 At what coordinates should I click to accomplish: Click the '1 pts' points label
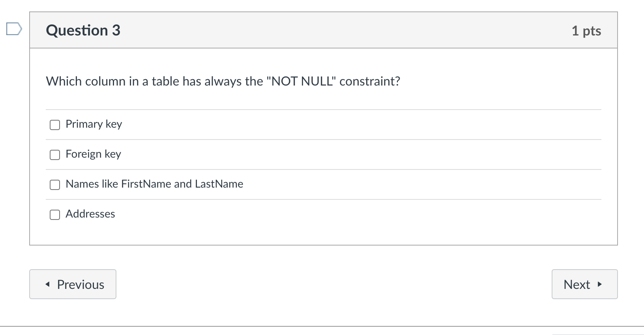point(586,31)
